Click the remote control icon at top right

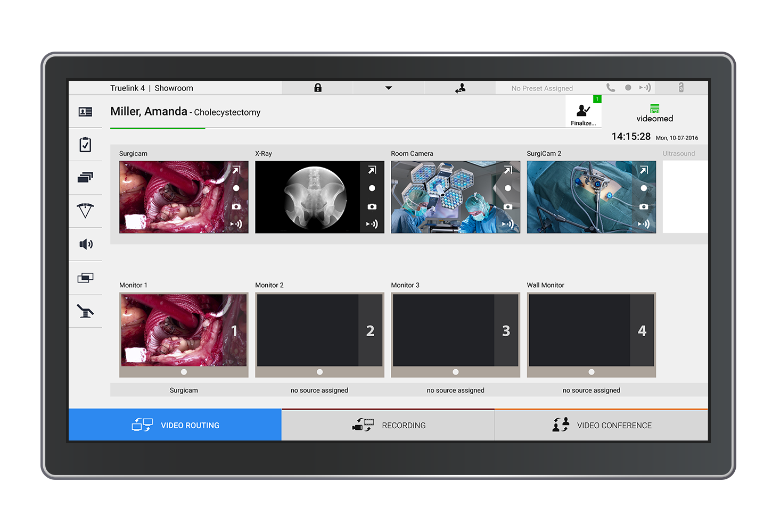coord(681,88)
